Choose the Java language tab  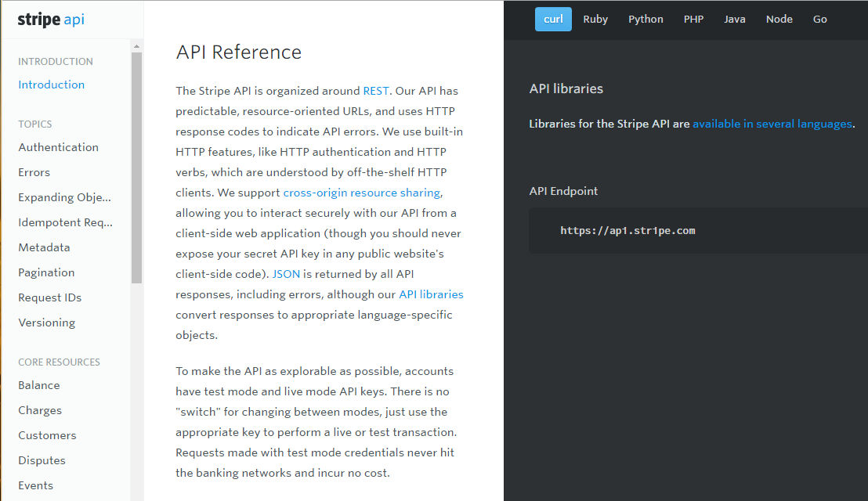pyautogui.click(x=735, y=20)
